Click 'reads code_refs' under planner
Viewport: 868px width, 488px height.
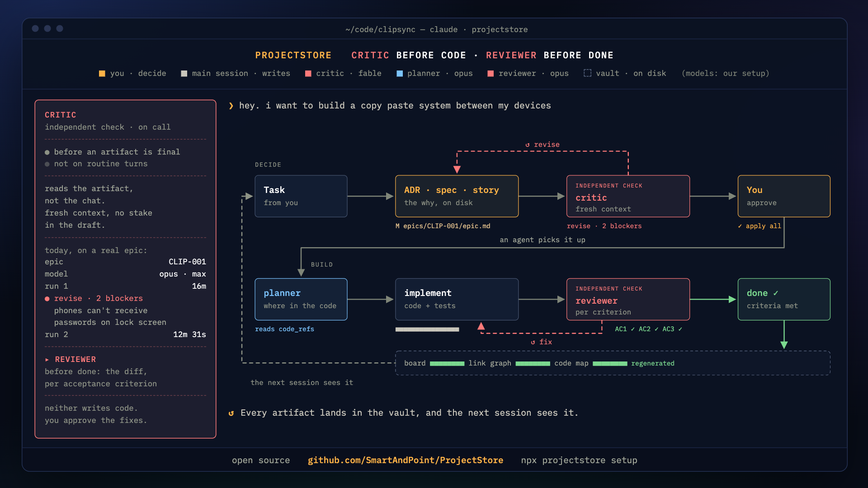tap(284, 329)
